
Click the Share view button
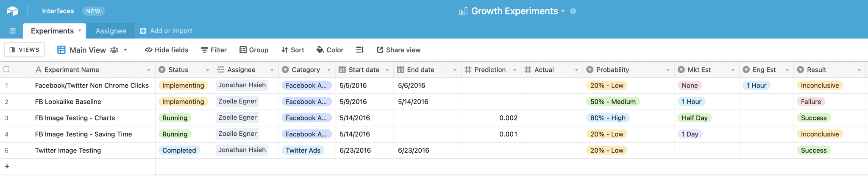click(x=398, y=50)
